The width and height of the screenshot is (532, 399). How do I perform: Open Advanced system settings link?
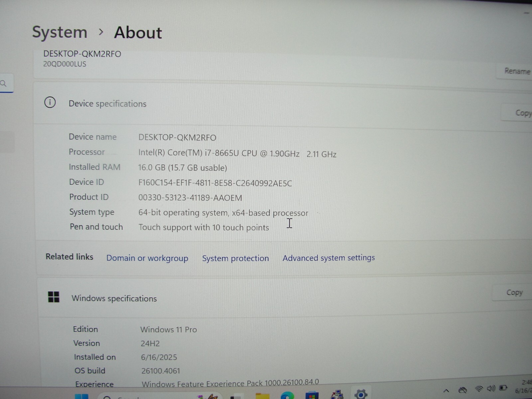(x=329, y=258)
